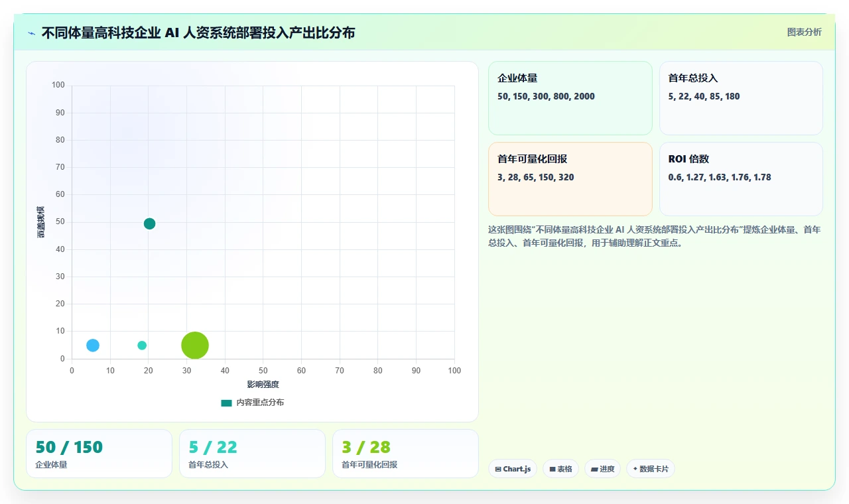Select the 企业体量 data card
849x504 pixels.
click(570, 98)
